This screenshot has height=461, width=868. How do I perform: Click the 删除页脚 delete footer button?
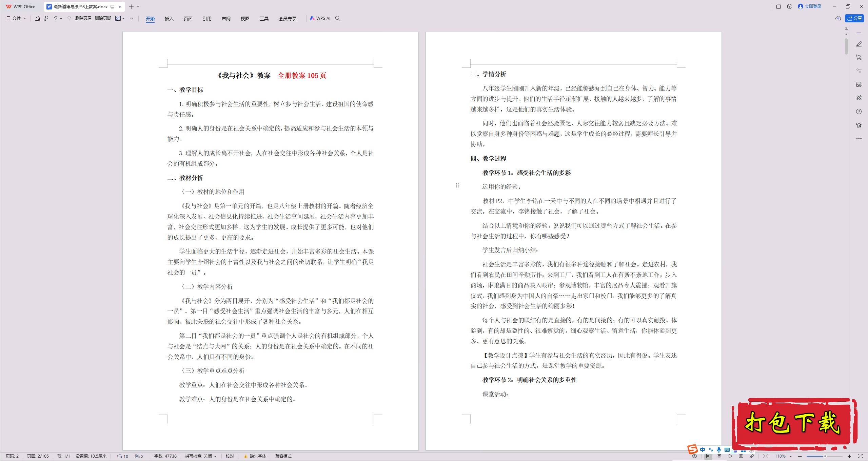point(103,18)
